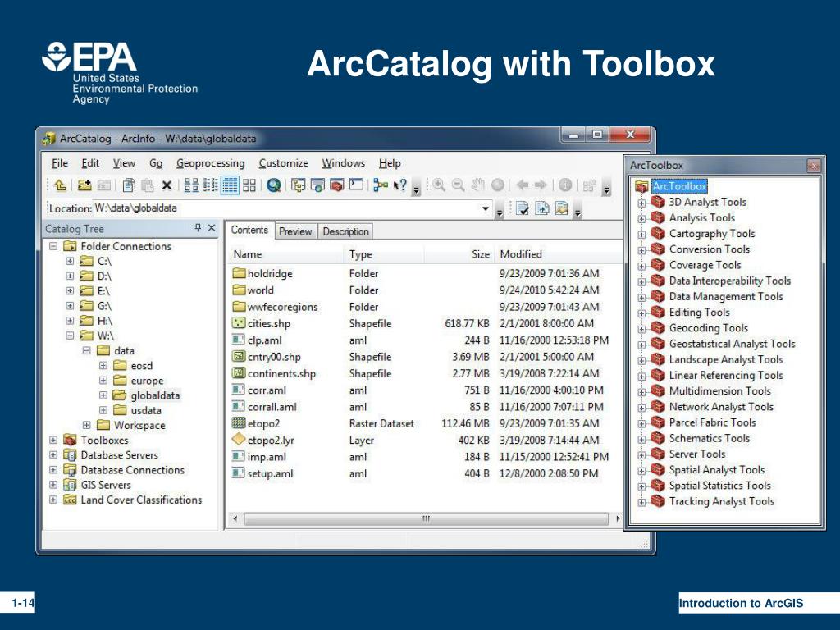Click the Go To Next Extent arrow
The width and height of the screenshot is (840, 630).
coord(541,185)
